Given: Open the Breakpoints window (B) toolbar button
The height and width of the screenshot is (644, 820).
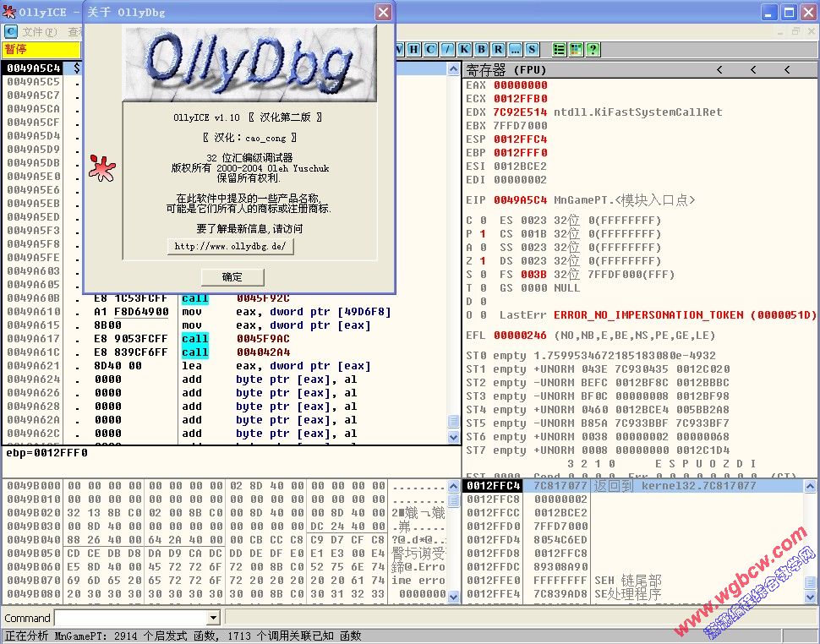Looking at the screenshot, I should [481, 50].
